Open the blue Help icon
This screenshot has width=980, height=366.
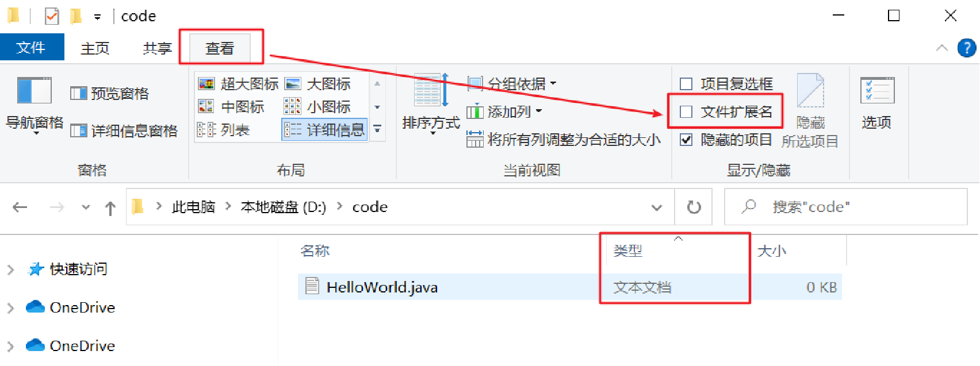[967, 48]
